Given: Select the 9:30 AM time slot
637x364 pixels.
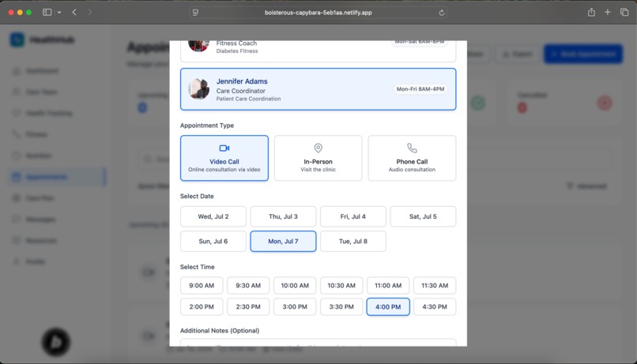Looking at the screenshot, I should tap(248, 285).
